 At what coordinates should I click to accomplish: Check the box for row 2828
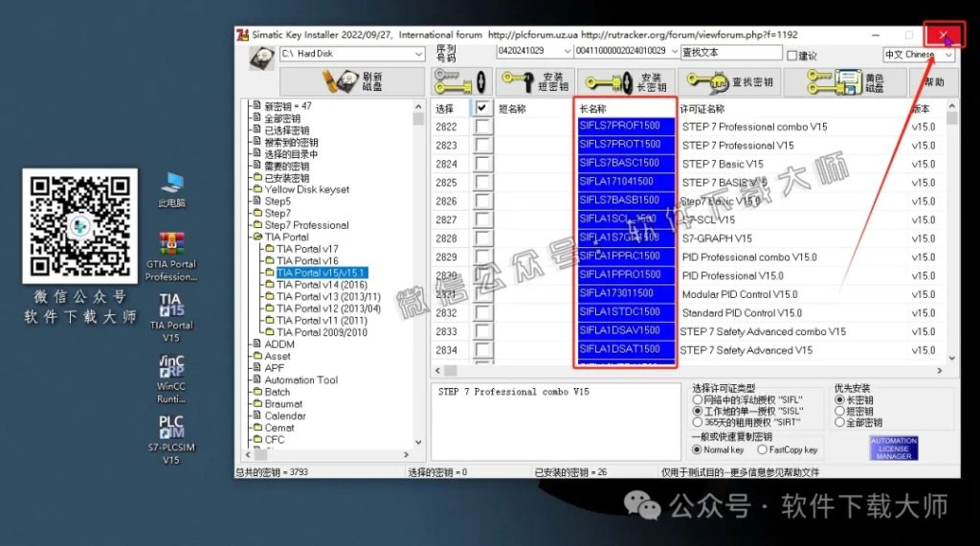[x=482, y=239]
